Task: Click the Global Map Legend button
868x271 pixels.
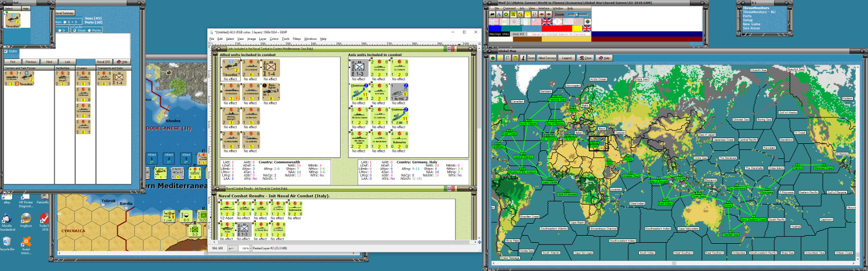Action: [567, 58]
